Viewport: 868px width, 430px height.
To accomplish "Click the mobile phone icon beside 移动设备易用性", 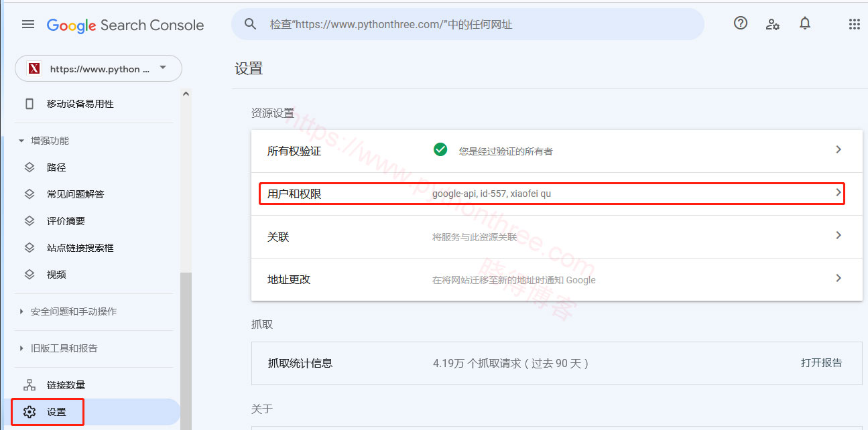I will tap(29, 104).
